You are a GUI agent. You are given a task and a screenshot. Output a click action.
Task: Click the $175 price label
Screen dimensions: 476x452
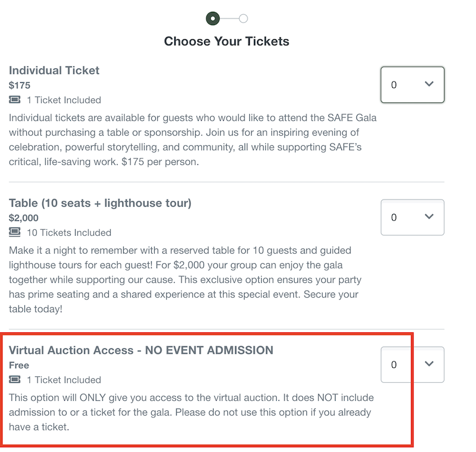(20, 85)
